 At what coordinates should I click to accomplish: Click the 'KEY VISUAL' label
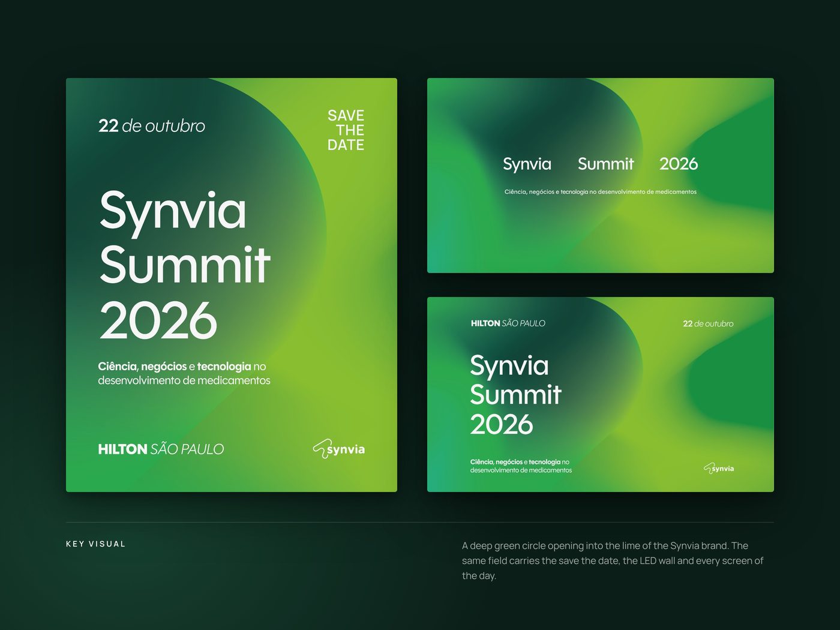click(96, 544)
